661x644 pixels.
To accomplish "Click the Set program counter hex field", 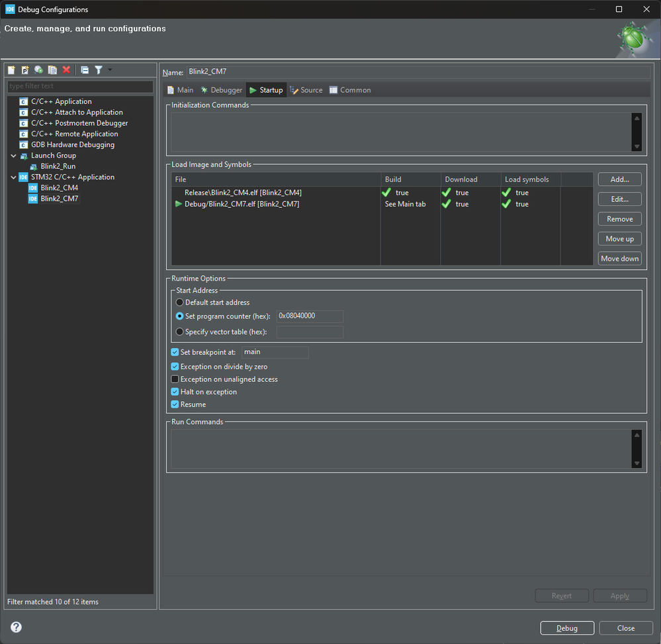I will (x=310, y=316).
